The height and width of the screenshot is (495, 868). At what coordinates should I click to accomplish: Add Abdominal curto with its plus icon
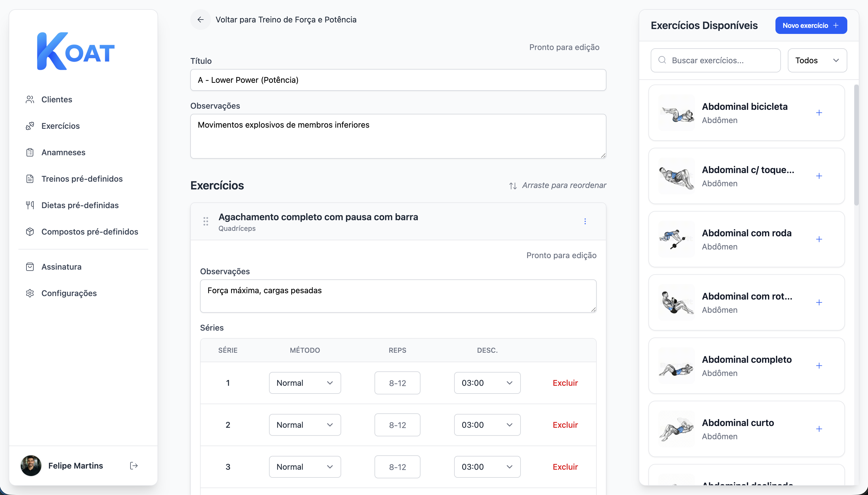(819, 429)
